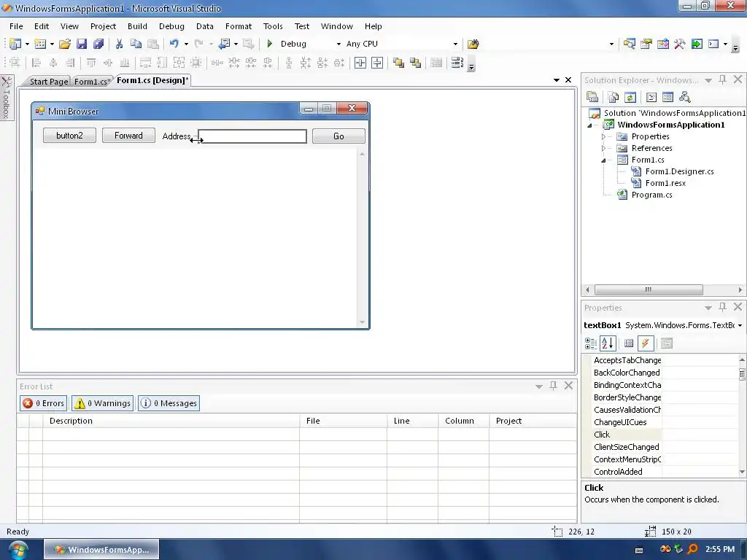Screen dimensions: 747x560
Task: Start debugging with the green play icon
Action: [270, 44]
